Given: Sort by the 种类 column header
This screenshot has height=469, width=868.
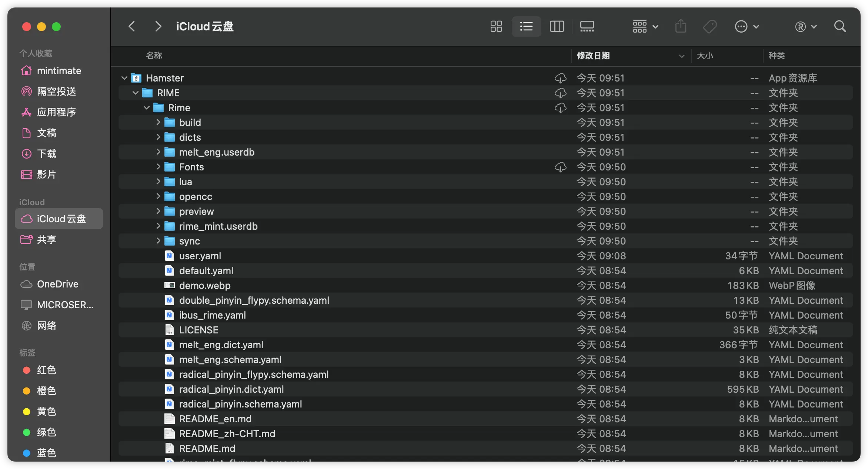Looking at the screenshot, I should (777, 56).
